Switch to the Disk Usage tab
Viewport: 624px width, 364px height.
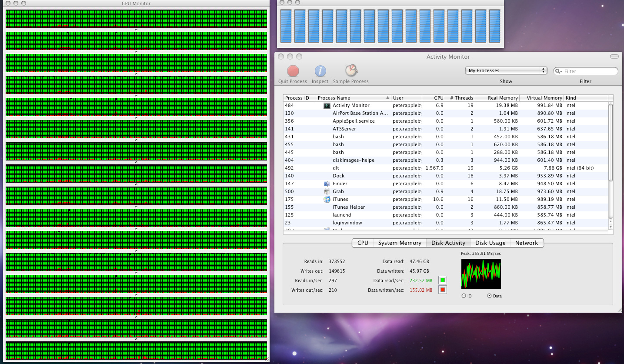click(490, 243)
